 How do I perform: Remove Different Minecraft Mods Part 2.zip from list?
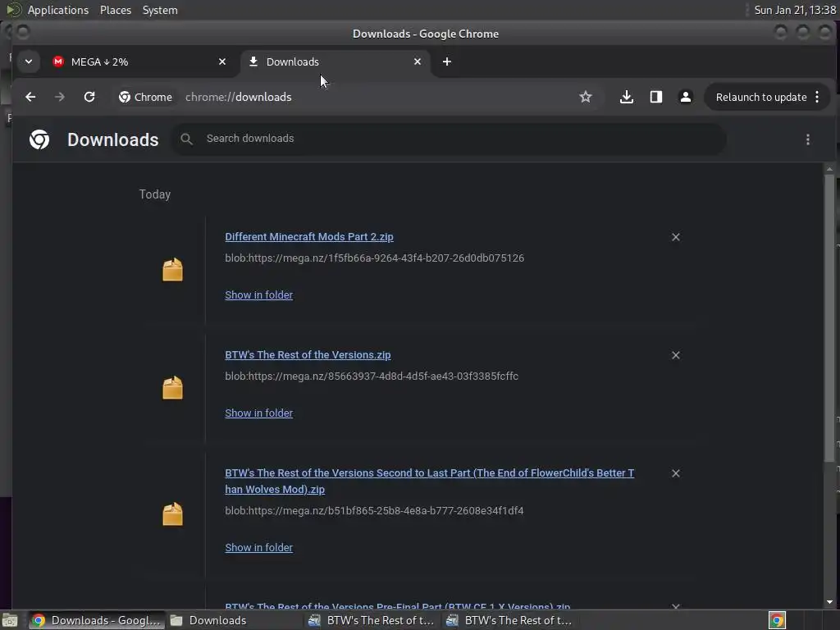point(676,237)
